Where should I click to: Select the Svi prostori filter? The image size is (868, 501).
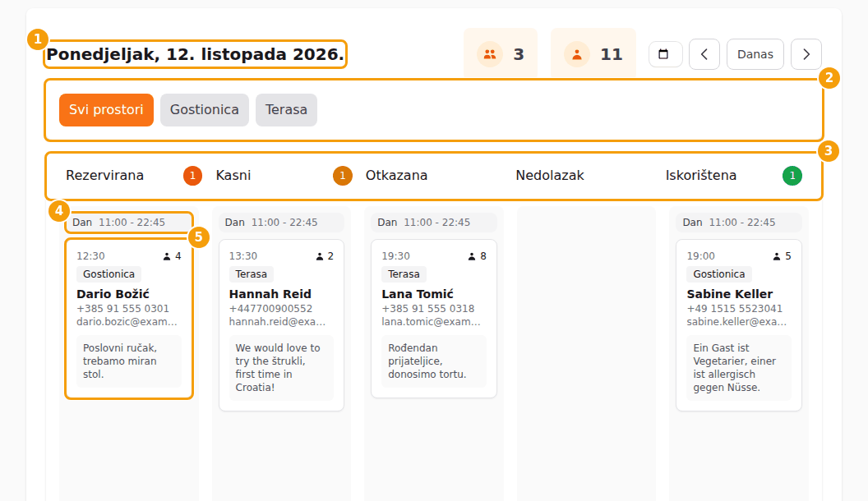pyautogui.click(x=106, y=110)
